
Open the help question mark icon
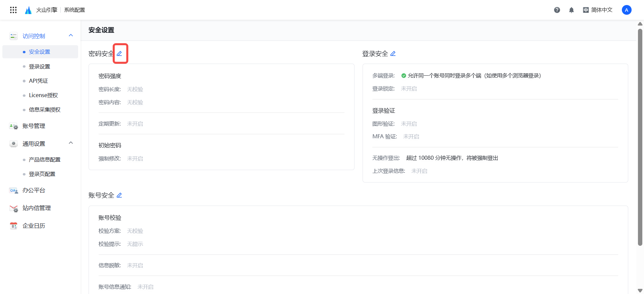557,10
